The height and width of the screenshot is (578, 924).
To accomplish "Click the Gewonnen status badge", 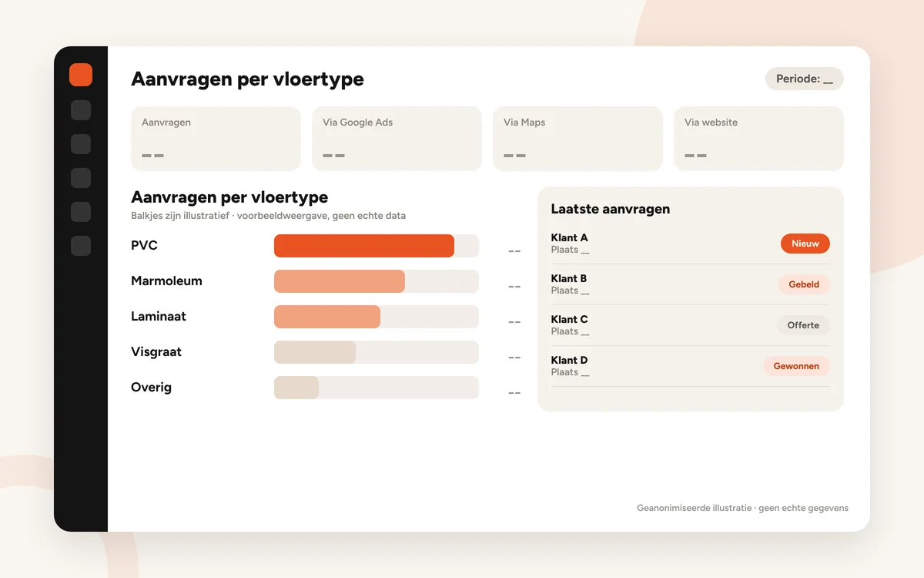I will (x=796, y=366).
